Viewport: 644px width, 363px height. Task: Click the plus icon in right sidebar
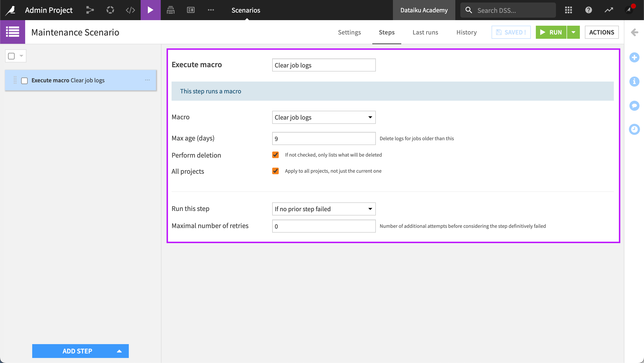(634, 57)
